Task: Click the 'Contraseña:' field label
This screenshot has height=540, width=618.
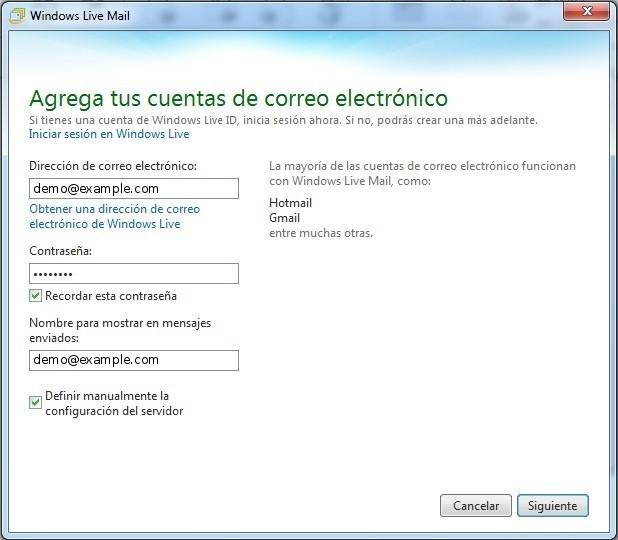Action: [61, 251]
